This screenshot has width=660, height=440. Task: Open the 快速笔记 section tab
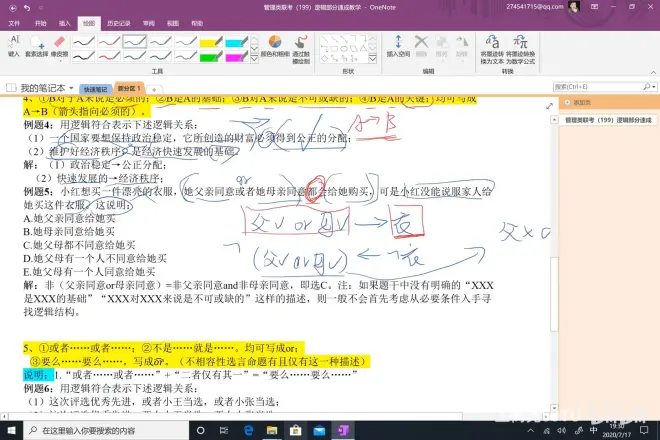[95, 89]
